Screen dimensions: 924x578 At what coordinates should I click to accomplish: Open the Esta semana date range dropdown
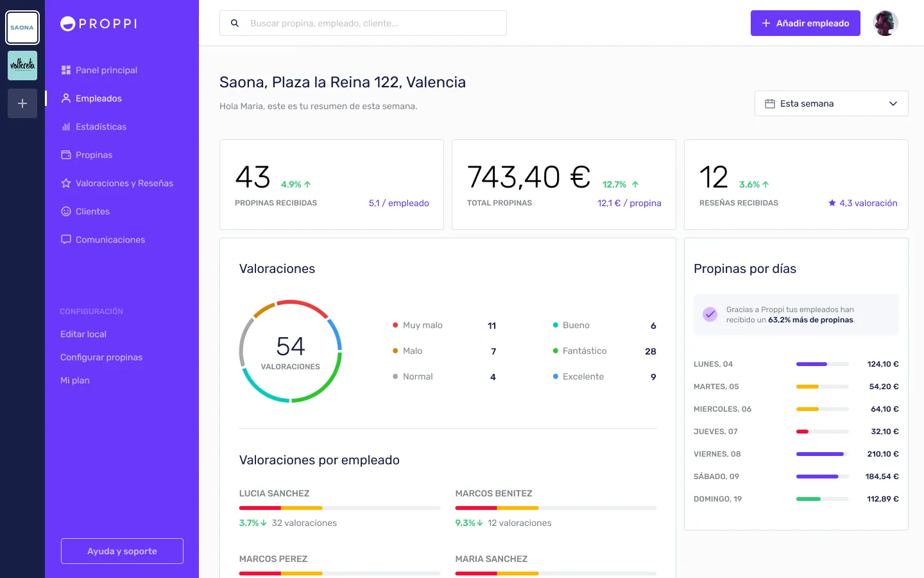point(832,103)
